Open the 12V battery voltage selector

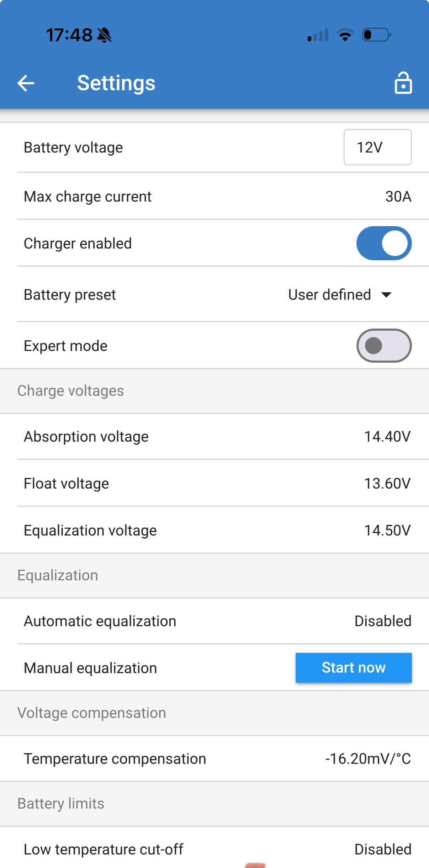point(377,147)
